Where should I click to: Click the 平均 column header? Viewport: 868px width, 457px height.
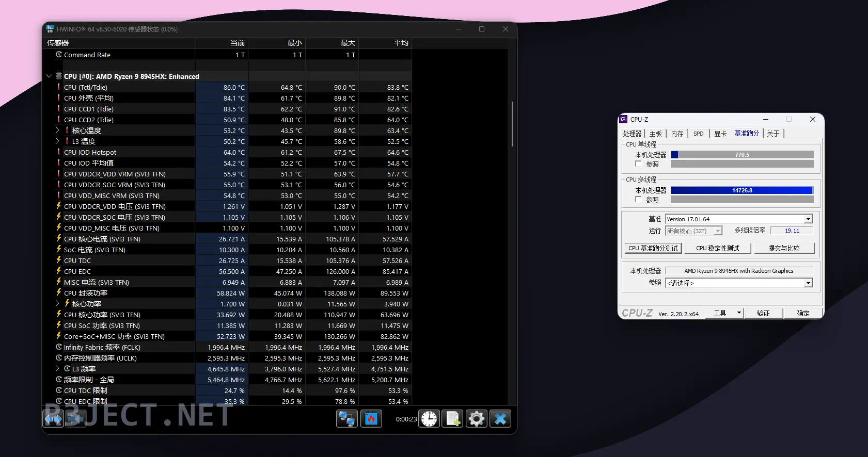(386, 43)
